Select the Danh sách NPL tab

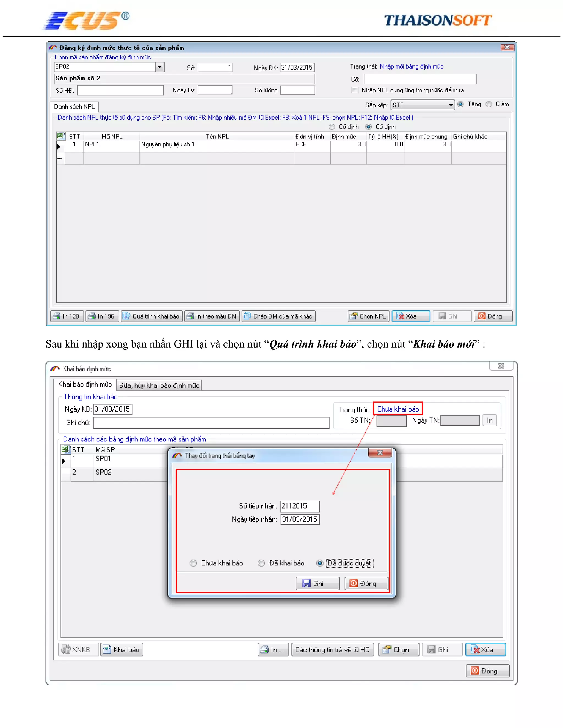click(x=74, y=107)
